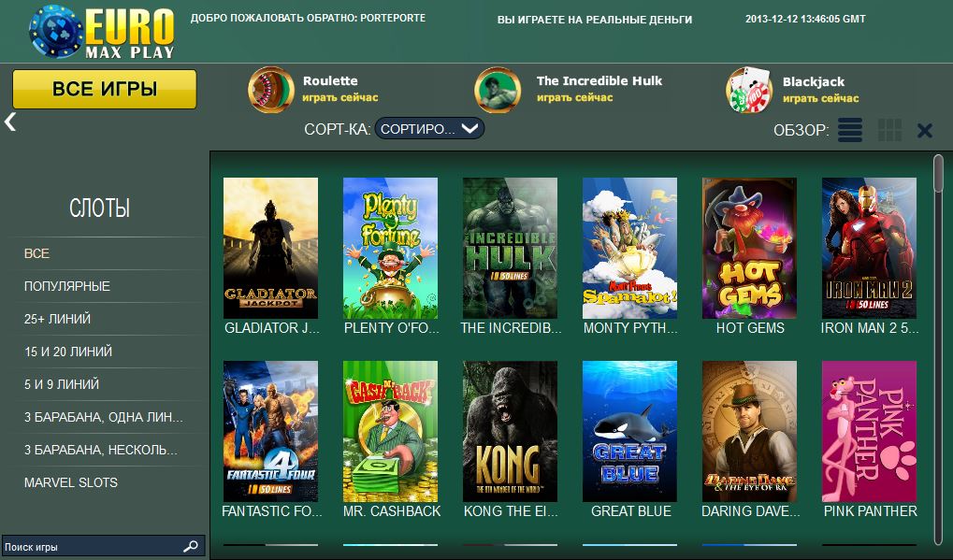This screenshot has width=953, height=560.
Task: Click the Incredible Hulk round icon
Action: click(498, 90)
